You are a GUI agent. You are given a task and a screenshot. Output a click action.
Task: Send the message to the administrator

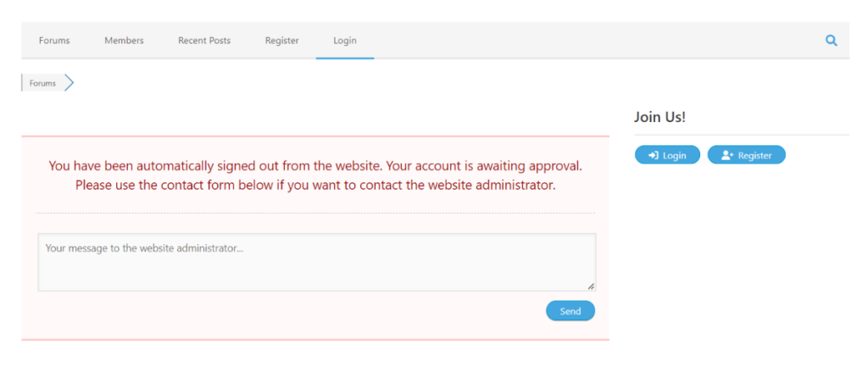pos(570,311)
